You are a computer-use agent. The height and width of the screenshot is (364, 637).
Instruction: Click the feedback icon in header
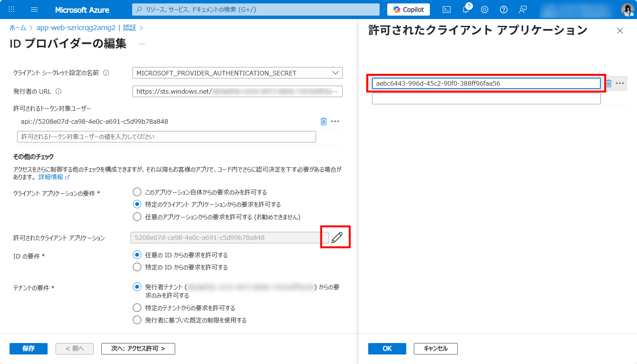click(523, 10)
